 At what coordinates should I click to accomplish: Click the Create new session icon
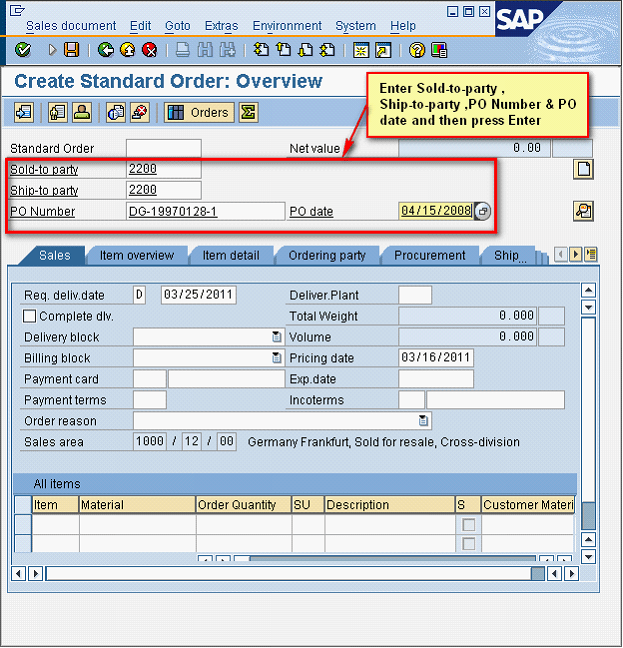pos(361,50)
